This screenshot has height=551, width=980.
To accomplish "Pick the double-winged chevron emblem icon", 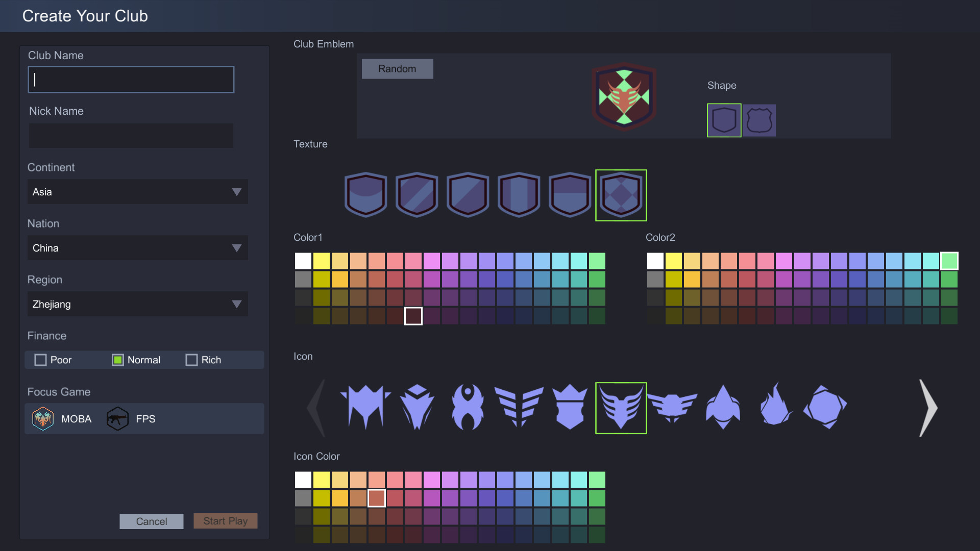I will point(519,407).
